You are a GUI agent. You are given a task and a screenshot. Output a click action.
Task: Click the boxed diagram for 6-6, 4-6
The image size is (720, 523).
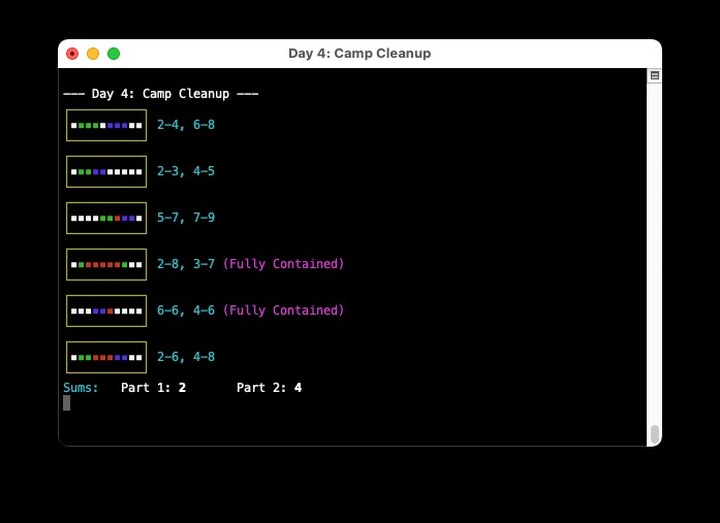[107, 311]
